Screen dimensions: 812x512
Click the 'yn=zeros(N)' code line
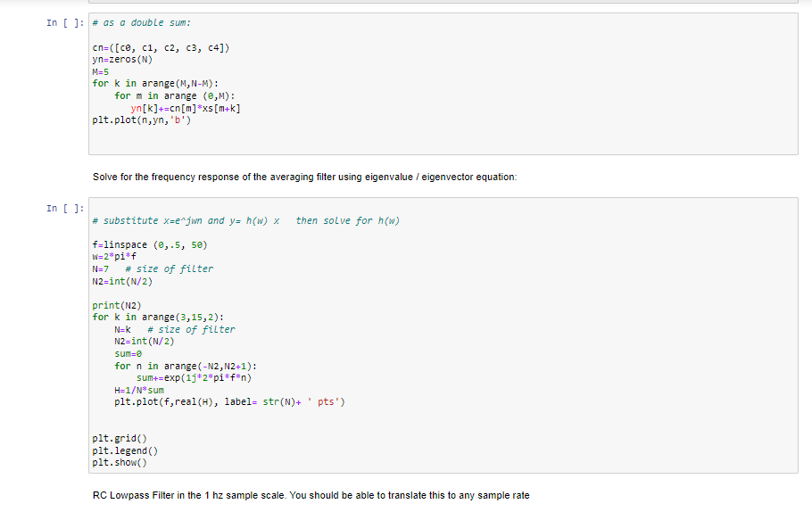[x=122, y=60]
